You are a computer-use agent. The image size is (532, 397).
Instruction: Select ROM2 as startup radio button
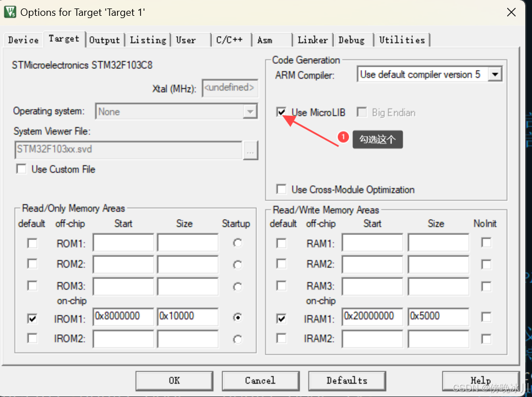[238, 265]
